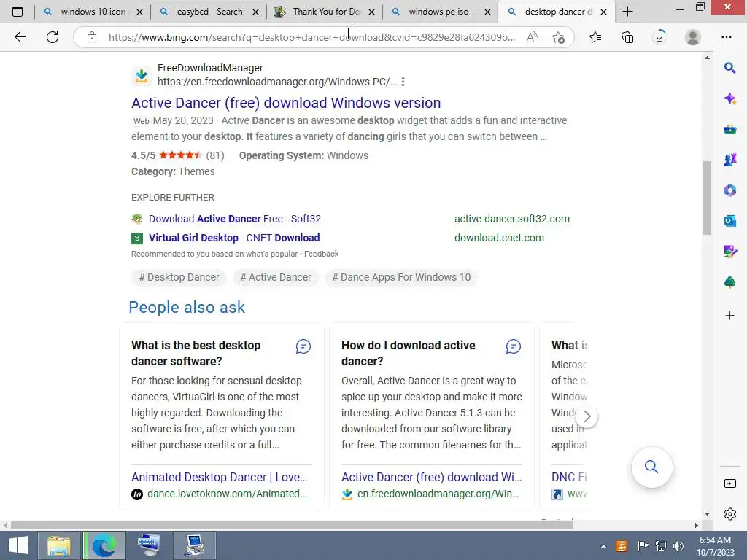Open the sidebar Games chess icon
The height and width of the screenshot is (560, 747).
tap(729, 160)
